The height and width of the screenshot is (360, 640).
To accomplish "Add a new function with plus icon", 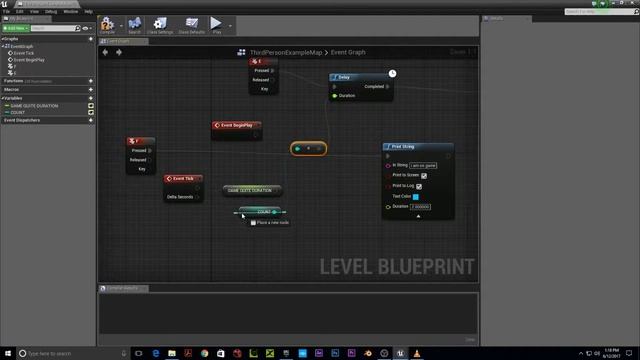I will coord(91,81).
